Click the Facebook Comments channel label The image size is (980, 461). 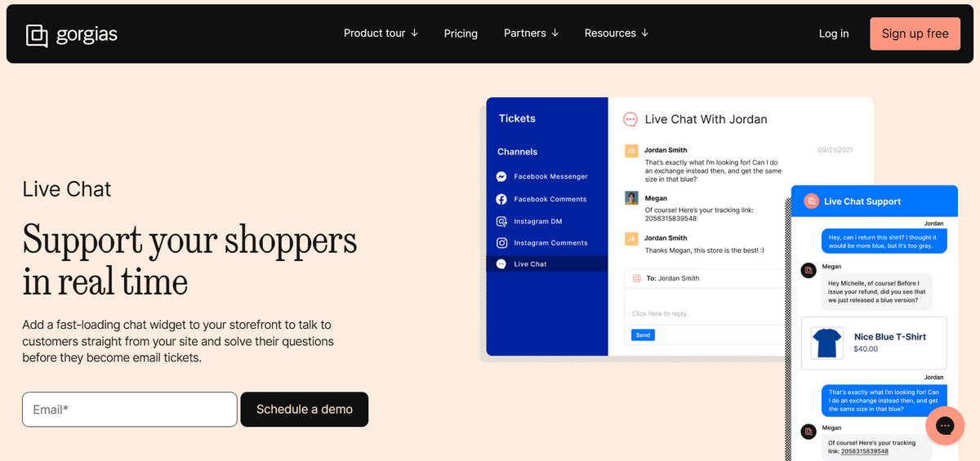click(550, 199)
